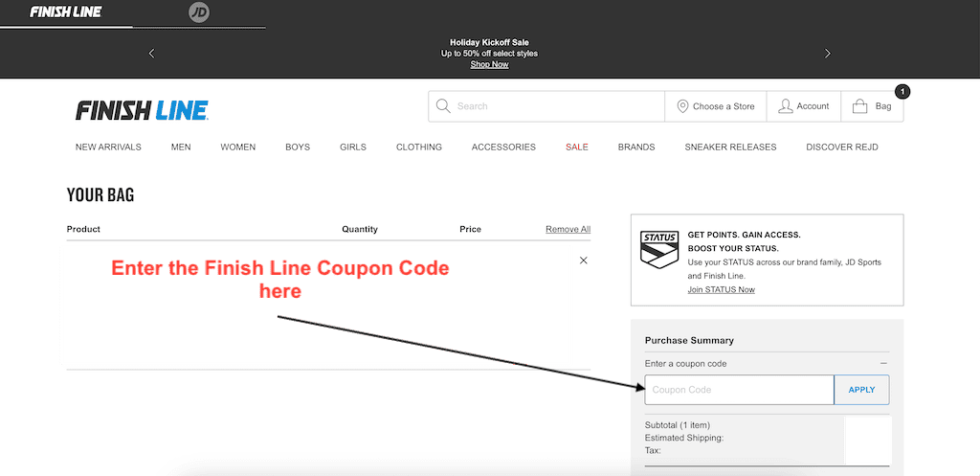Click the Subtotal (1 item) label
Screen dimensions: 980x476
[x=677, y=425]
